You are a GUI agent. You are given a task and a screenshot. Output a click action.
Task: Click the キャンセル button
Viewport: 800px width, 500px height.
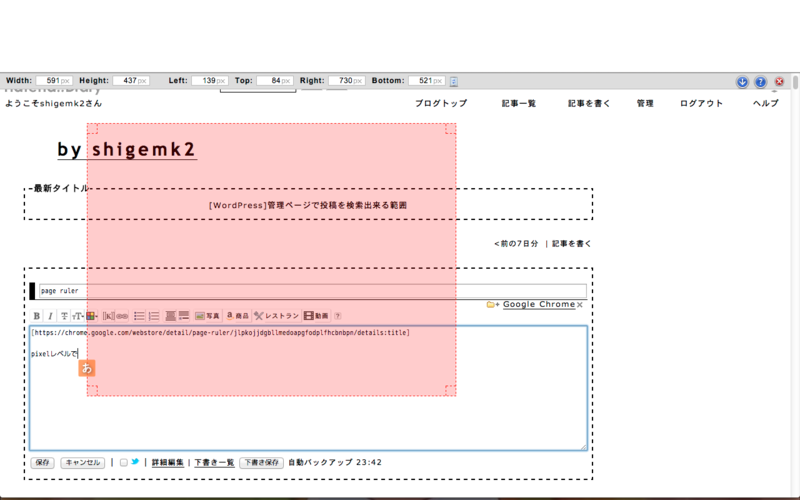83,463
